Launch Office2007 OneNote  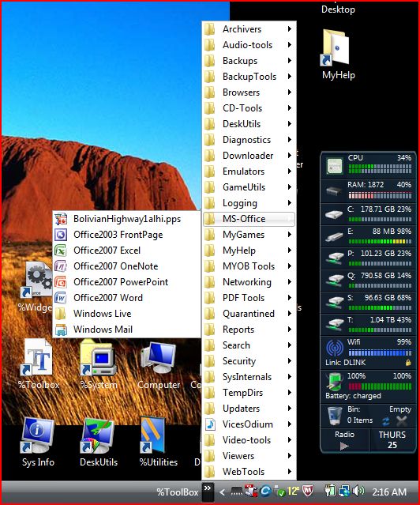(x=126, y=266)
